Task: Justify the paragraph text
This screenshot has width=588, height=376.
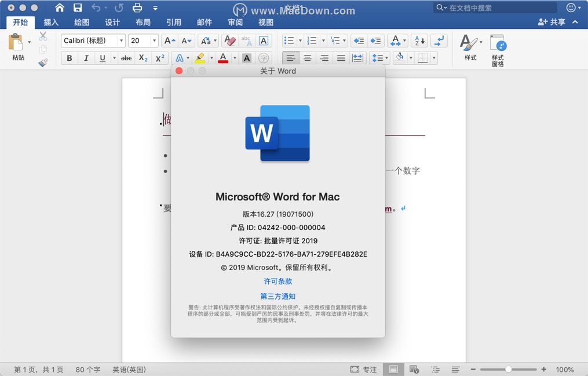Action: click(x=341, y=58)
